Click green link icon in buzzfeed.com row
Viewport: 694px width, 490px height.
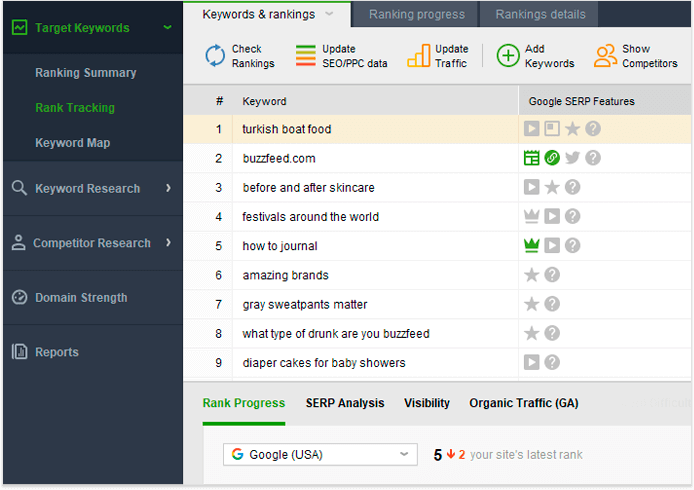pyautogui.click(x=552, y=158)
